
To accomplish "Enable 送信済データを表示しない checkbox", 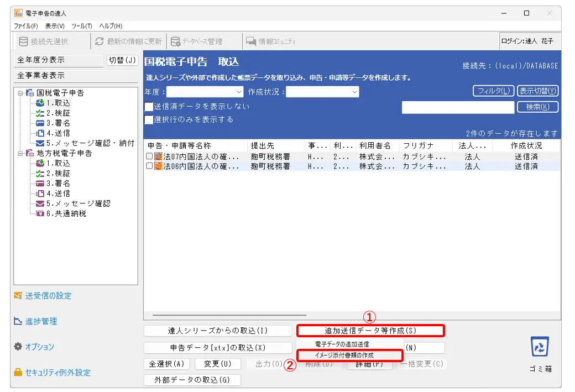I will tap(148, 107).
